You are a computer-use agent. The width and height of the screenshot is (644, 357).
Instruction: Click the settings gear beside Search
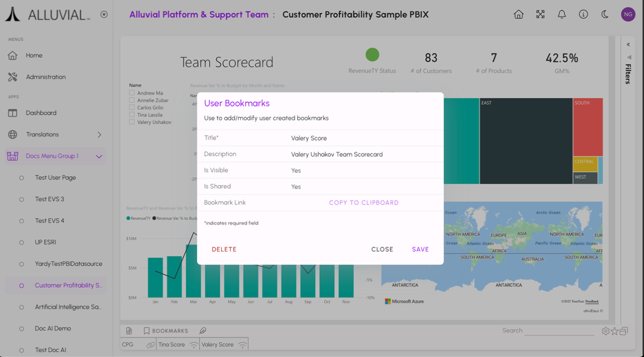(605, 331)
